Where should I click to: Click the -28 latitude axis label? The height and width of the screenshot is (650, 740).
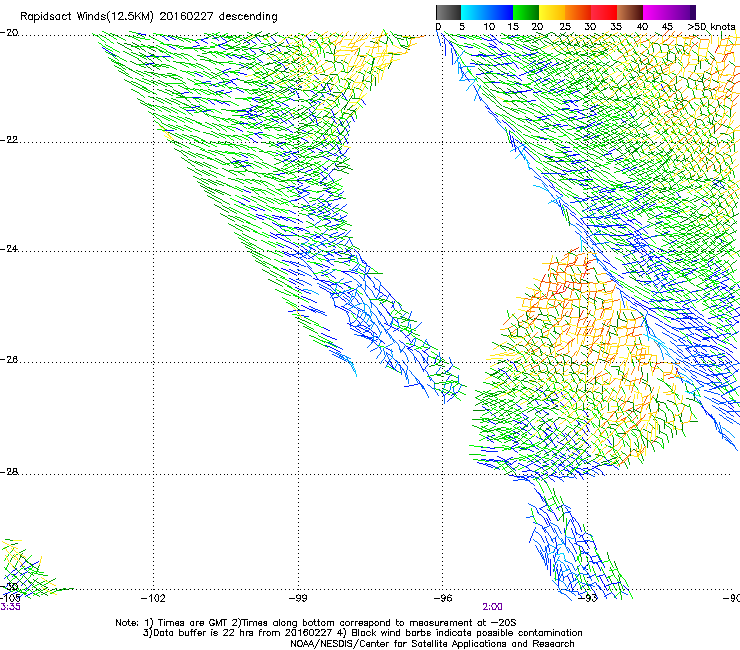click(10, 472)
